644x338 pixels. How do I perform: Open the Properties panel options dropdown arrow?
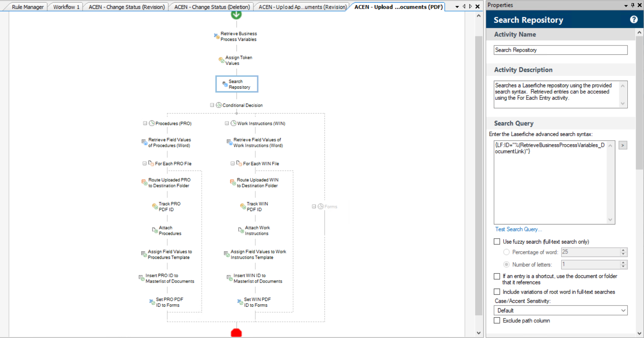(x=626, y=5)
